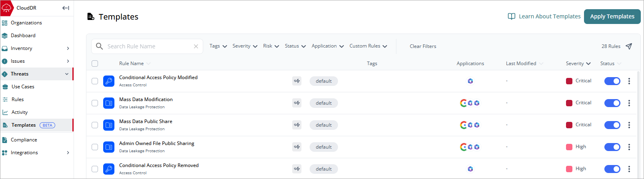Disable the Mass Data Public Share status toggle

(612, 125)
